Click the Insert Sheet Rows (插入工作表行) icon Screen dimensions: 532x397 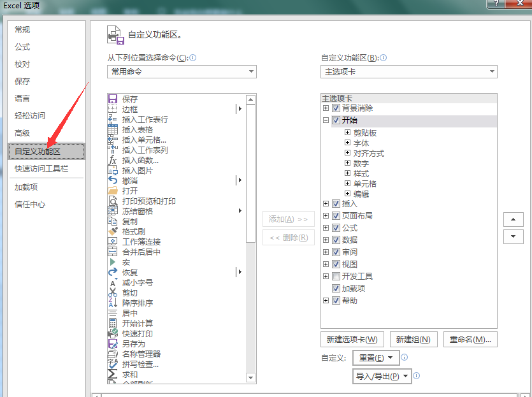coord(113,119)
